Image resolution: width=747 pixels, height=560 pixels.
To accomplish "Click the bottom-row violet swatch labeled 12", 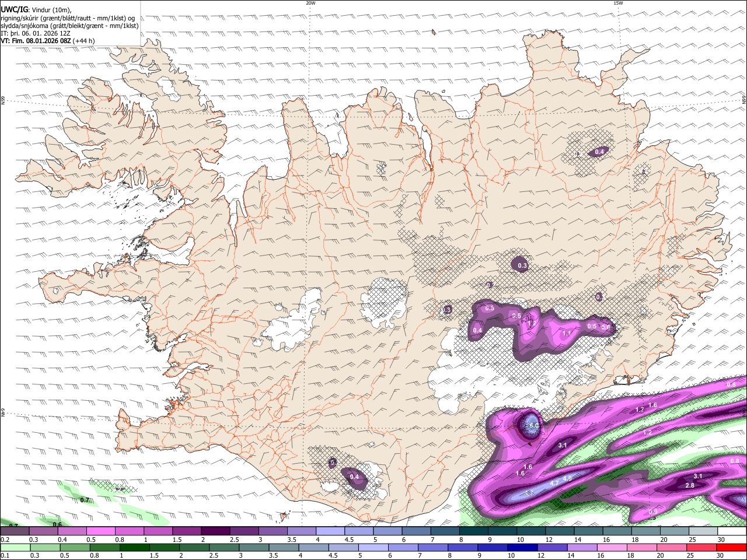I will pos(552,547).
